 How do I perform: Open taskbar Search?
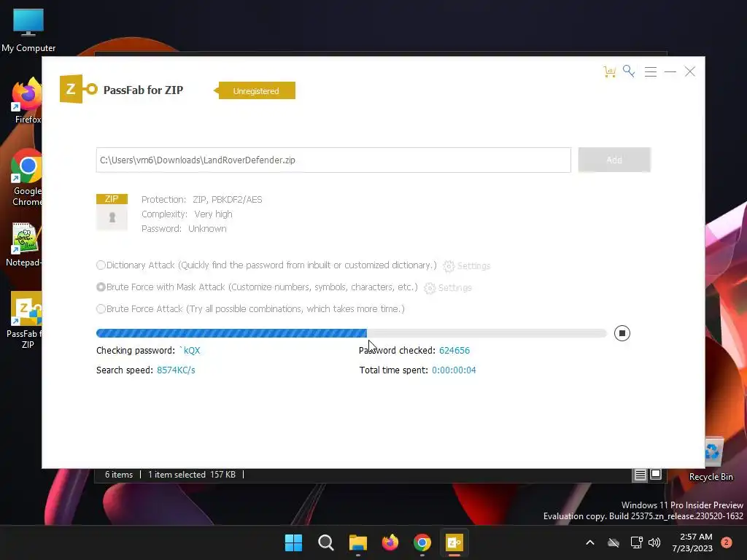tap(326, 542)
